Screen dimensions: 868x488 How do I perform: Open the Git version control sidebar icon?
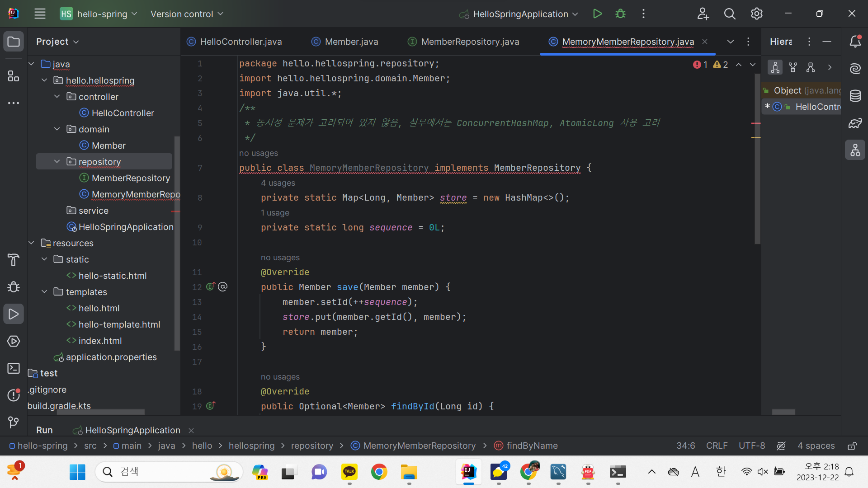[14, 422]
